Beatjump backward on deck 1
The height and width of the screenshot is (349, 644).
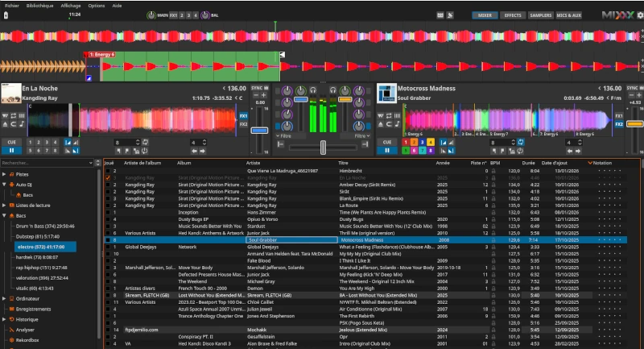click(194, 151)
